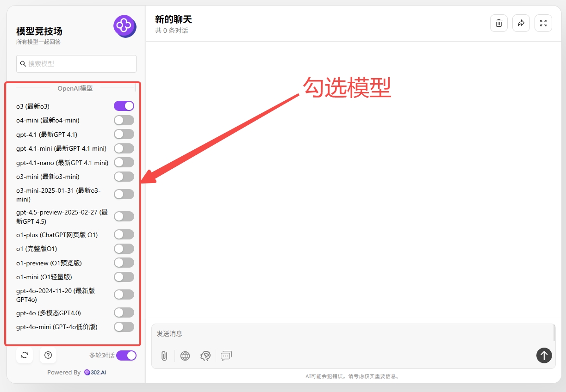Open the 302.AI link

point(95,372)
